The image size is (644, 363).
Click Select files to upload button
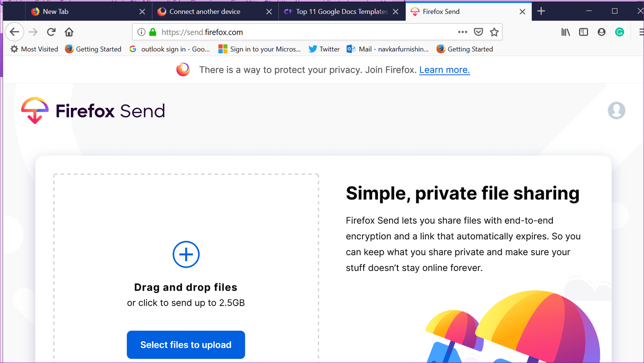[186, 345]
